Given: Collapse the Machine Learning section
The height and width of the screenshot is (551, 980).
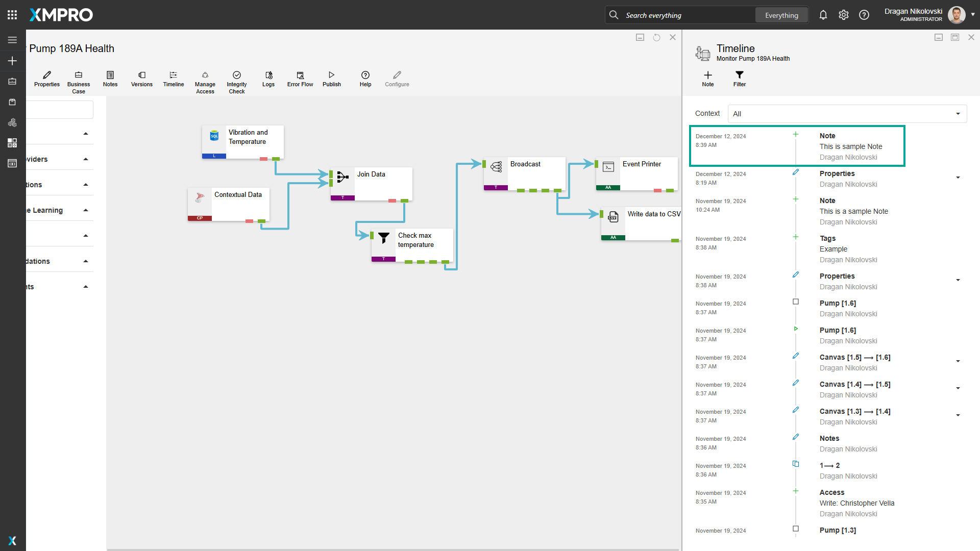Looking at the screenshot, I should point(85,209).
